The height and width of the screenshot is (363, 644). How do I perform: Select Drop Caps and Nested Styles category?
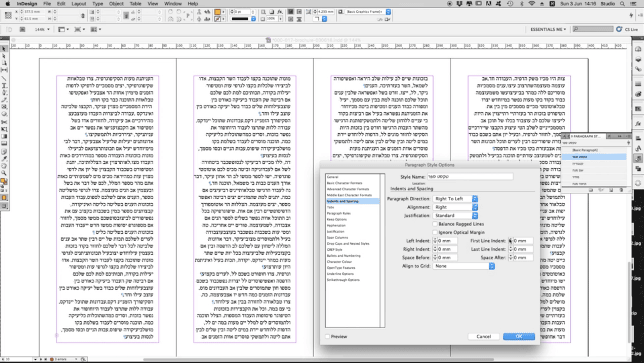348,243
